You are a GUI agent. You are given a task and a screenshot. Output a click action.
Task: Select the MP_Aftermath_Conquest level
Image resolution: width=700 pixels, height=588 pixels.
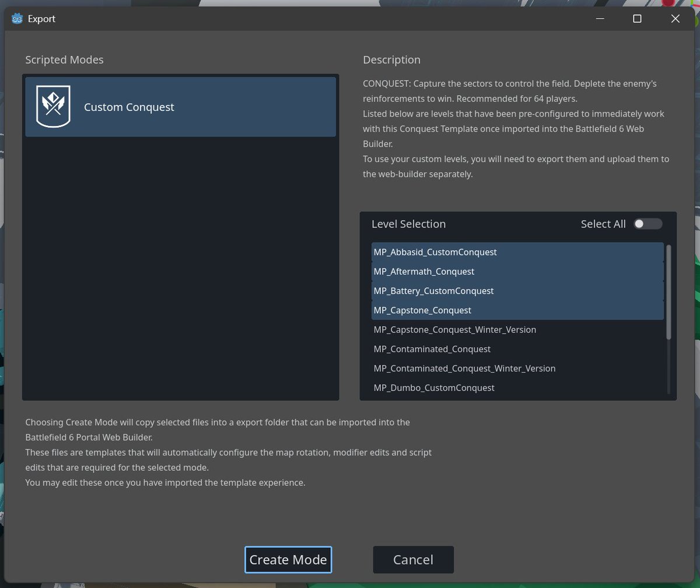pos(517,271)
